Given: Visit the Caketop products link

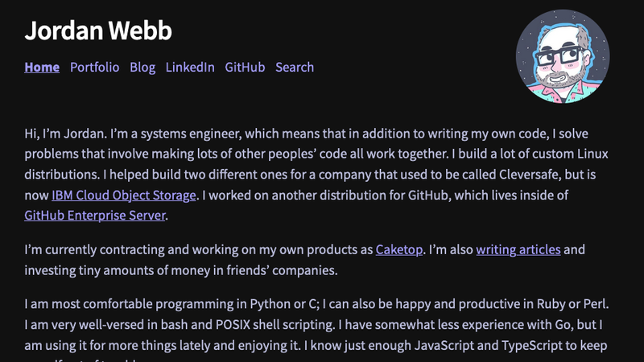Looking at the screenshot, I should coord(399,249).
